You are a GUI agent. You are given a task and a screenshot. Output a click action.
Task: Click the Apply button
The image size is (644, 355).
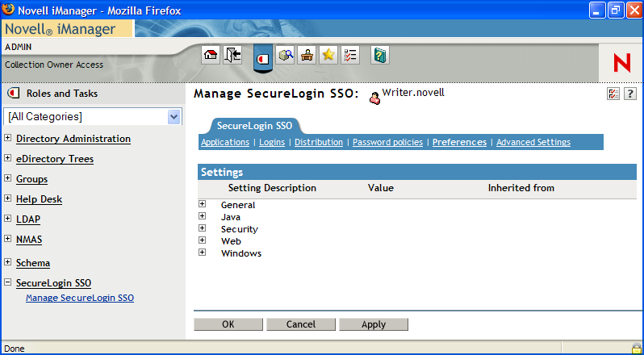(374, 324)
